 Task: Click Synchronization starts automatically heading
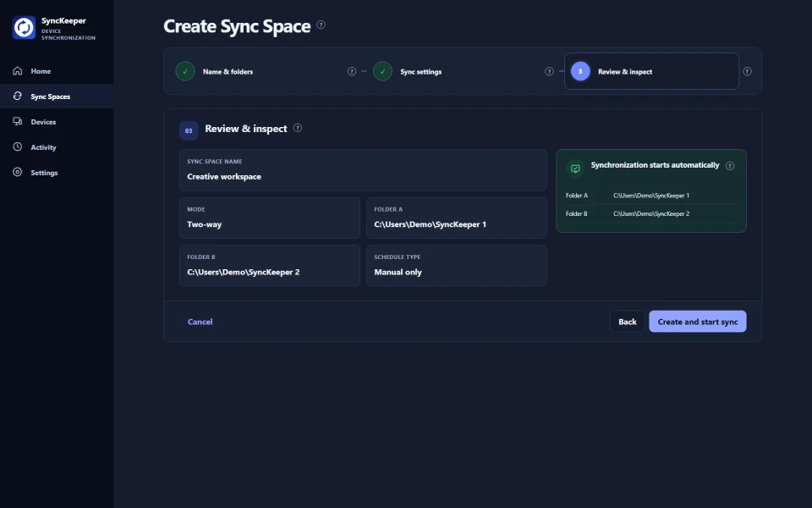(x=655, y=165)
